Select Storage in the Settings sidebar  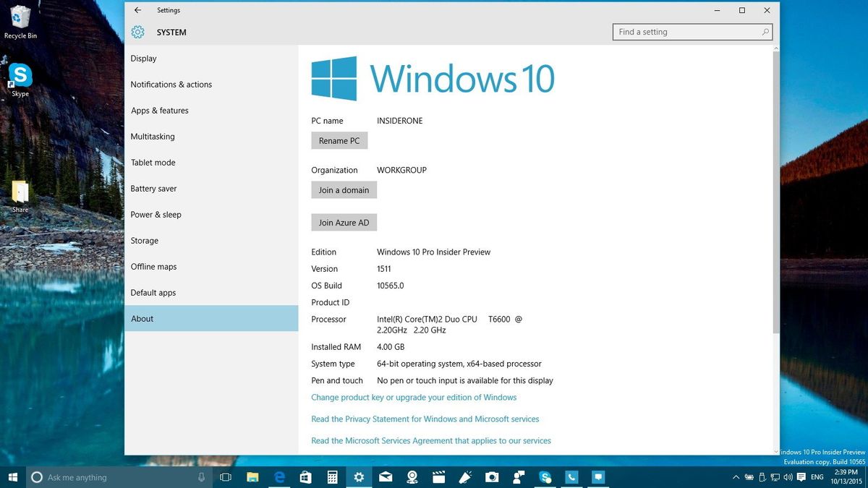click(x=145, y=240)
